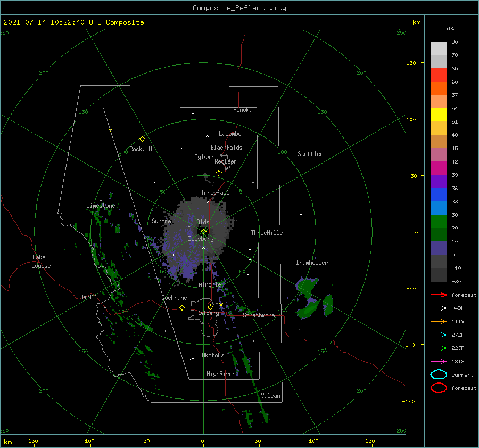The height and width of the screenshot is (448, 479).
Task: Click the yellow diamond marker below RedDeer
Action: coord(219,173)
